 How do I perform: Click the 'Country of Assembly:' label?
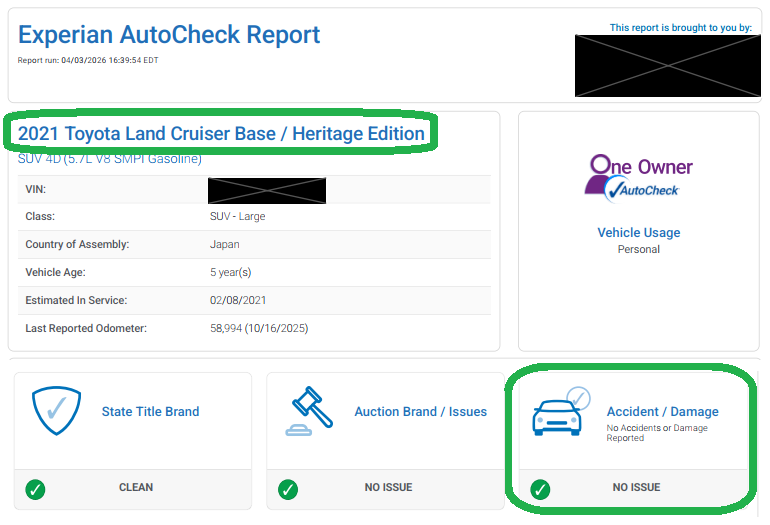pos(77,244)
